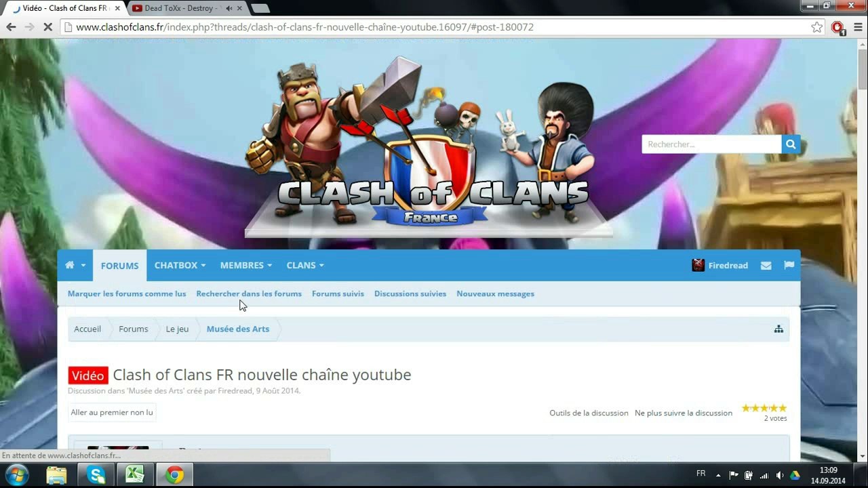The image size is (868, 488).
Task: Open the MEMBRES menu
Action: point(245,265)
